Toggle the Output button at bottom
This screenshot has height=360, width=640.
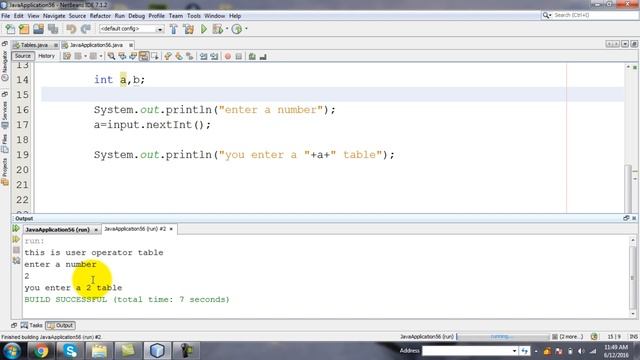tap(60, 325)
